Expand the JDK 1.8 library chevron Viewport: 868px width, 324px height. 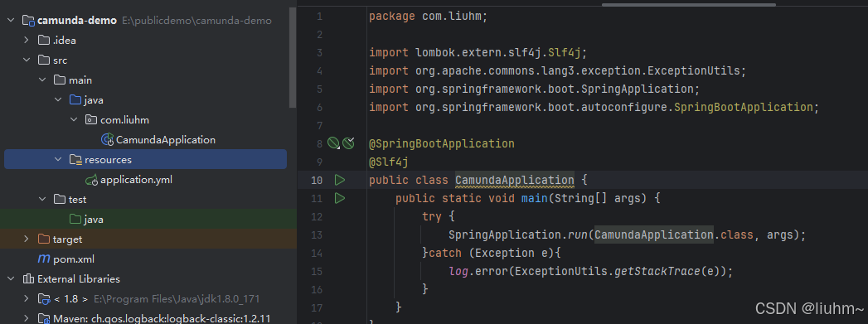(26, 299)
